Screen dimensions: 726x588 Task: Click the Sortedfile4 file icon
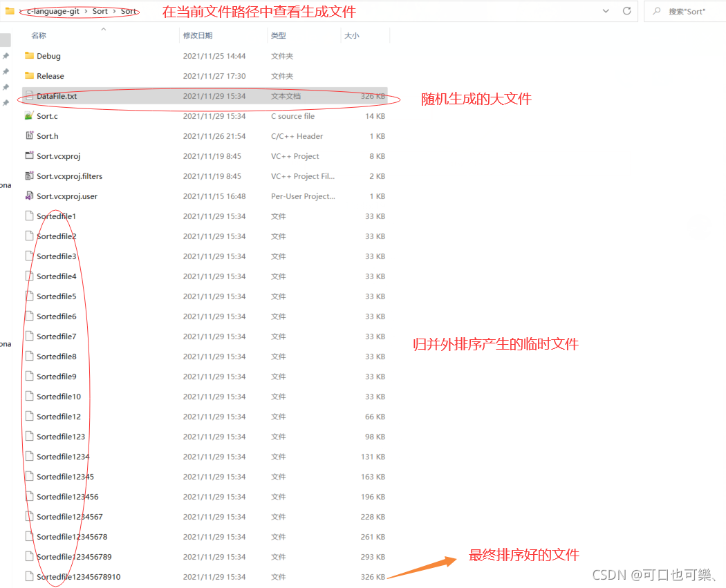click(x=29, y=276)
